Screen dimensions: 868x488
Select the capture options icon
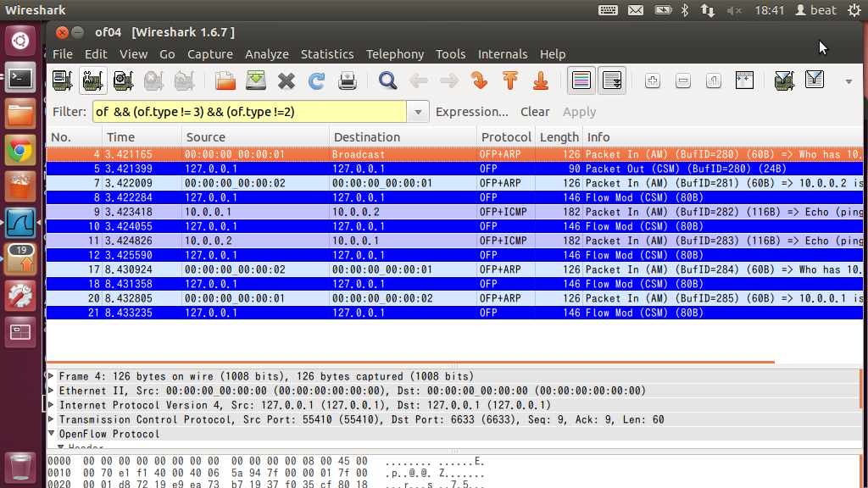click(93, 80)
